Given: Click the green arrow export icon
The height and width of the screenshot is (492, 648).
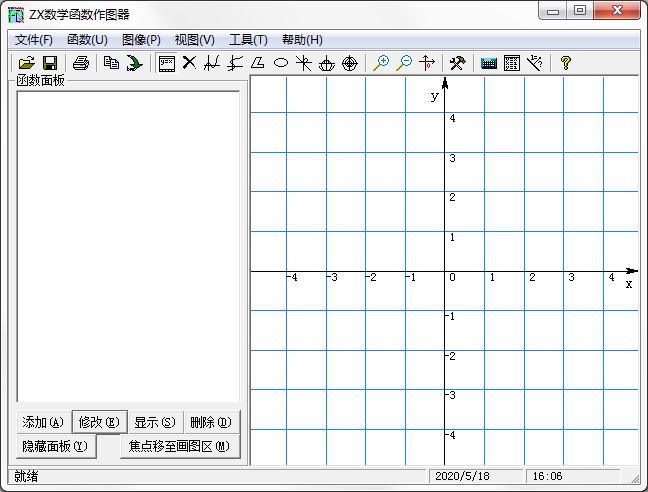Looking at the screenshot, I should 134,63.
